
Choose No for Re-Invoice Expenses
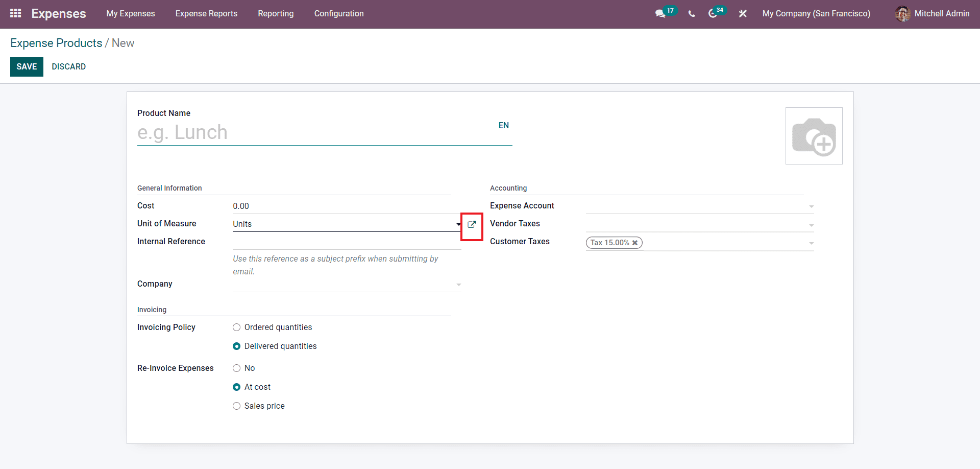(x=236, y=368)
